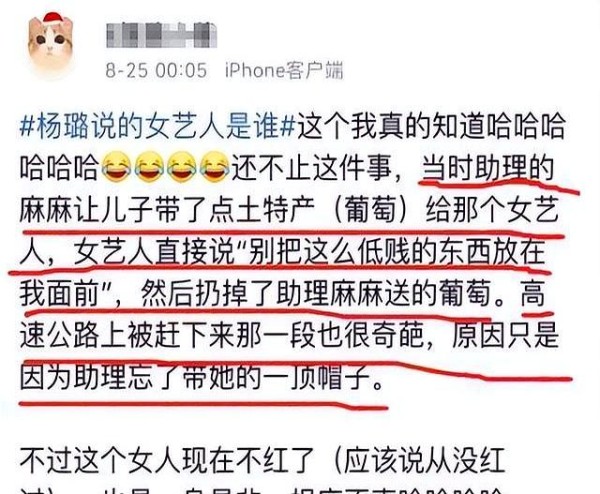Open the blurred username of the poster

161,35
